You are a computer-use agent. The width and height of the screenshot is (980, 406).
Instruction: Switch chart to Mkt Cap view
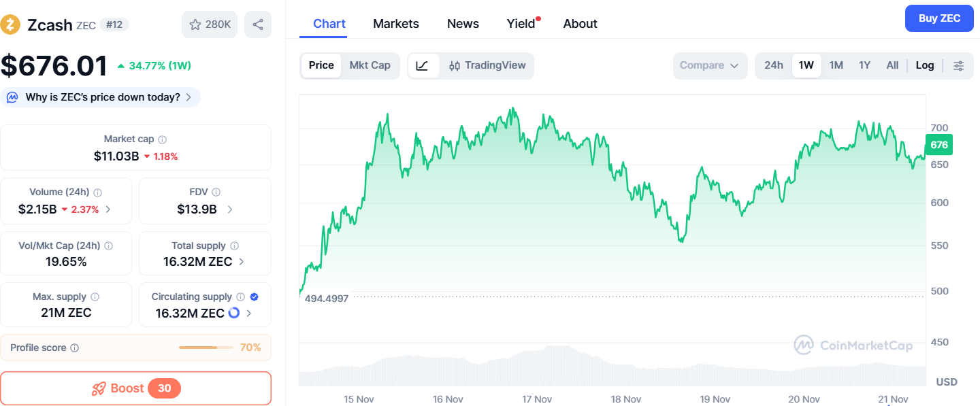[x=370, y=65]
